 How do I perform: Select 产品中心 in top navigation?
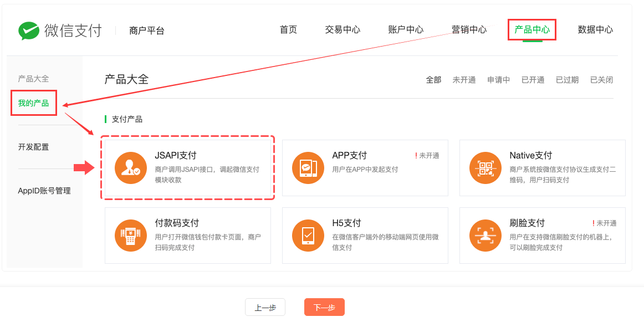(532, 29)
